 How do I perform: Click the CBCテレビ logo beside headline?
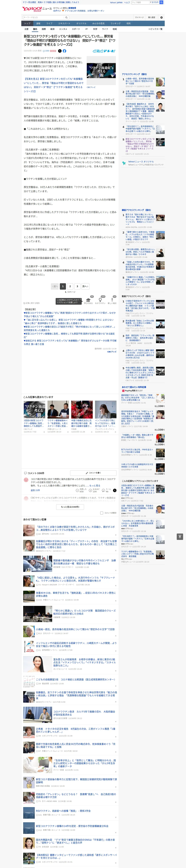tap(104, 51)
